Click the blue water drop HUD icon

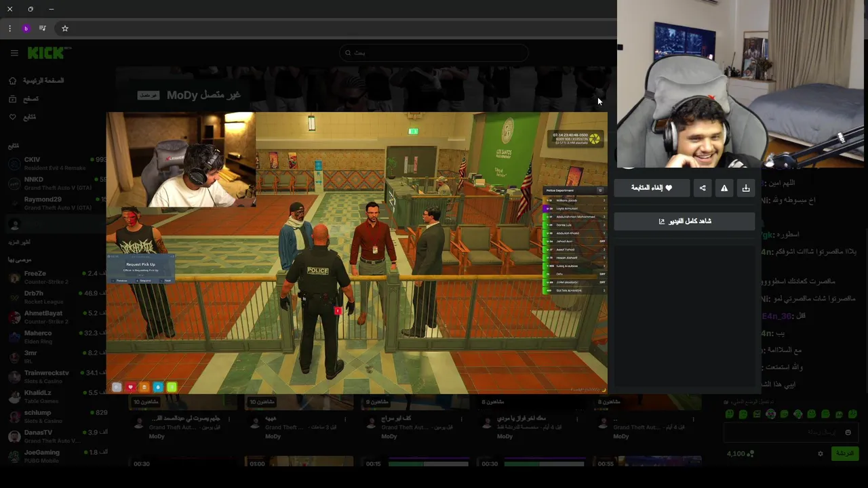tap(158, 387)
